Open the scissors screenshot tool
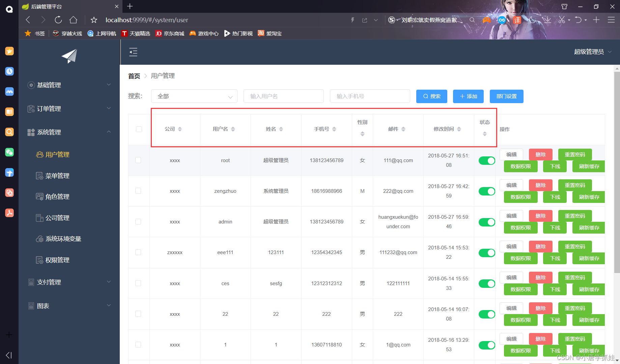The height and width of the screenshot is (364, 620). click(562, 20)
